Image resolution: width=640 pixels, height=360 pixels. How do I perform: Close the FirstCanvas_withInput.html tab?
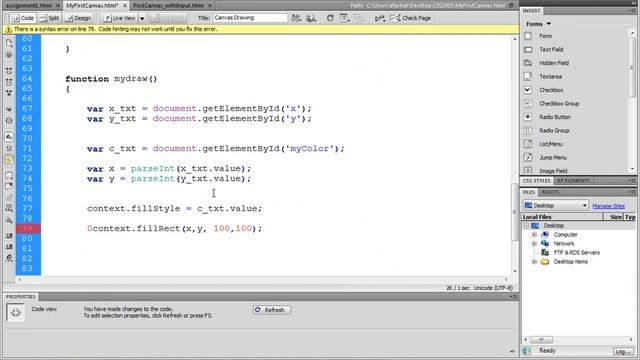click(210, 6)
